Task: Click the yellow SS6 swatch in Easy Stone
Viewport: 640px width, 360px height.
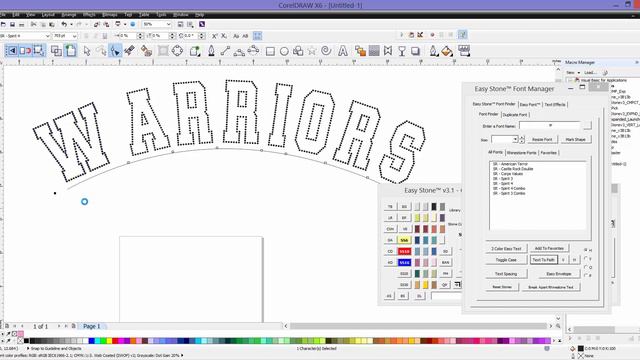Action: pos(404,240)
